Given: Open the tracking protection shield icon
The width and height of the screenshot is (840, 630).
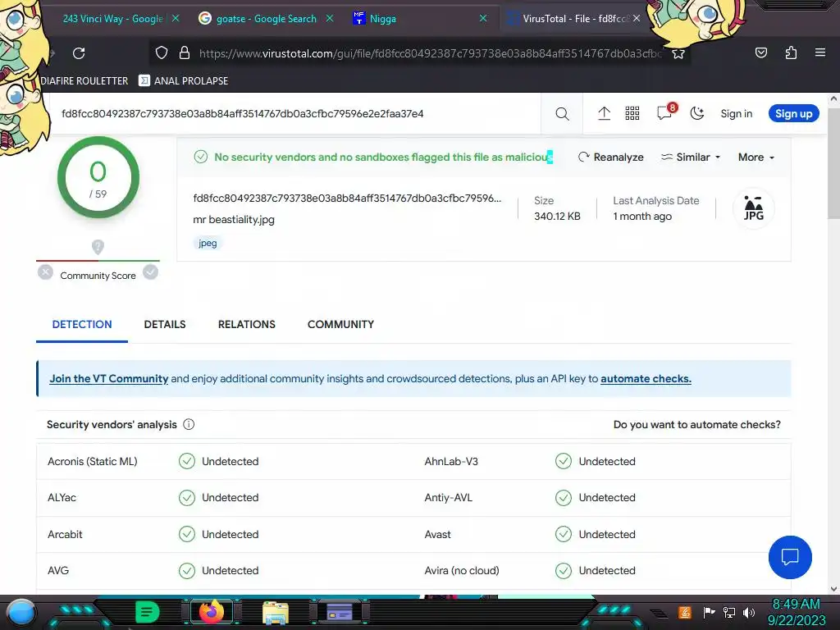Looking at the screenshot, I should tap(162, 52).
